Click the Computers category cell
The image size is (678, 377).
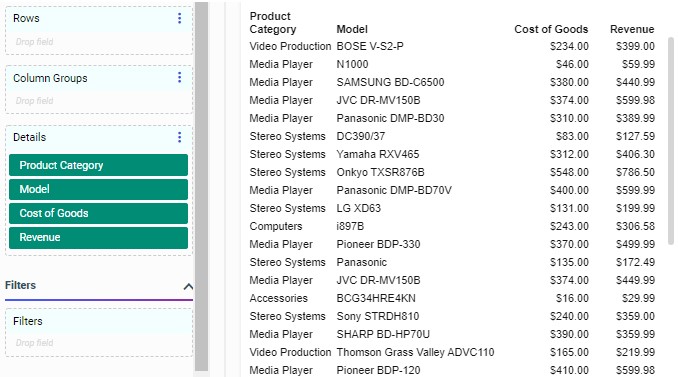coord(276,227)
